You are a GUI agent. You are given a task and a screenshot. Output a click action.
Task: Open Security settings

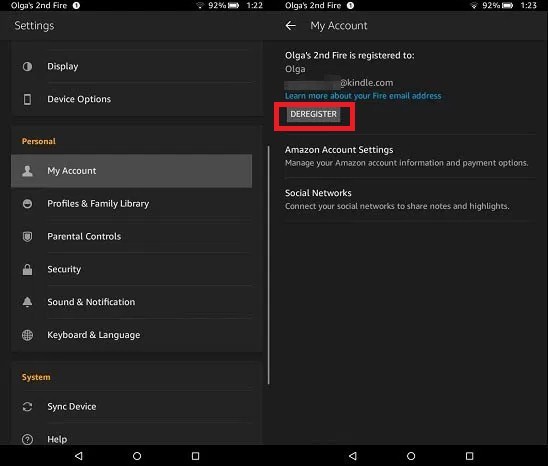[x=131, y=269]
